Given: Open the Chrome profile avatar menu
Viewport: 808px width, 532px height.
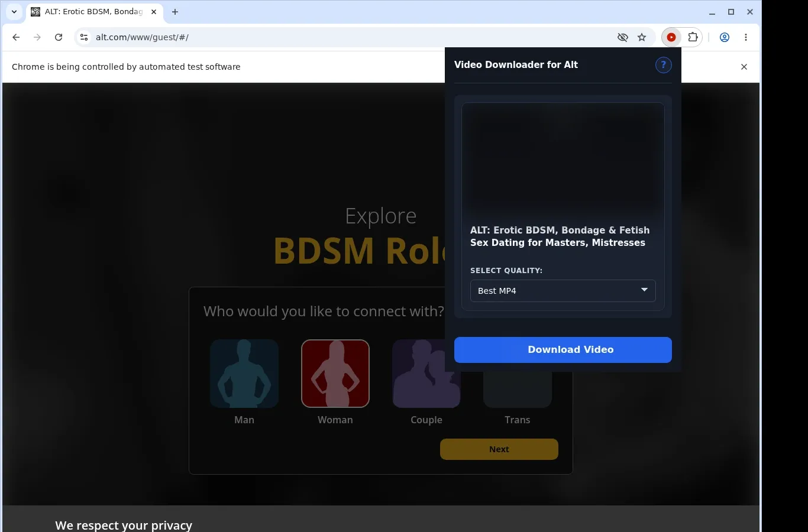Looking at the screenshot, I should 725,37.
